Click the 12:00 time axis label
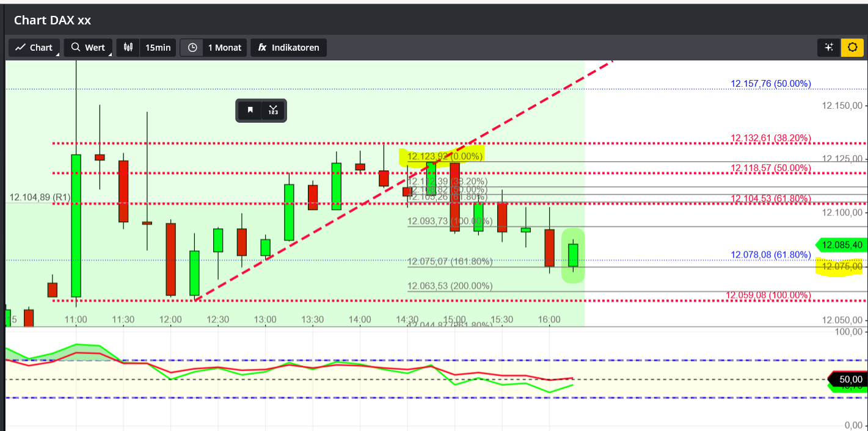Image resolution: width=868 pixels, height=431 pixels. 170,320
